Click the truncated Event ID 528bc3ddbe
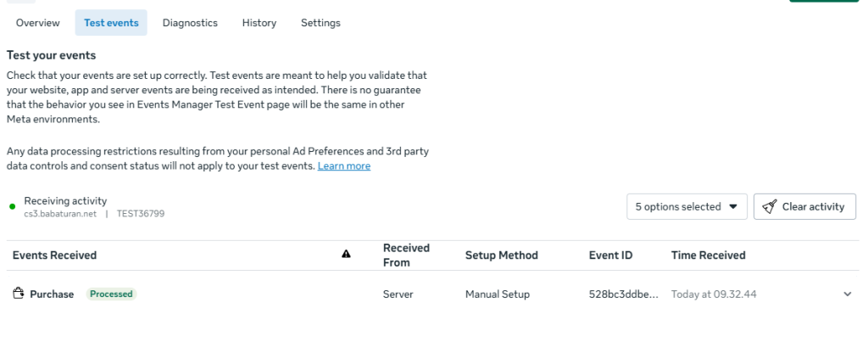 pyautogui.click(x=622, y=294)
